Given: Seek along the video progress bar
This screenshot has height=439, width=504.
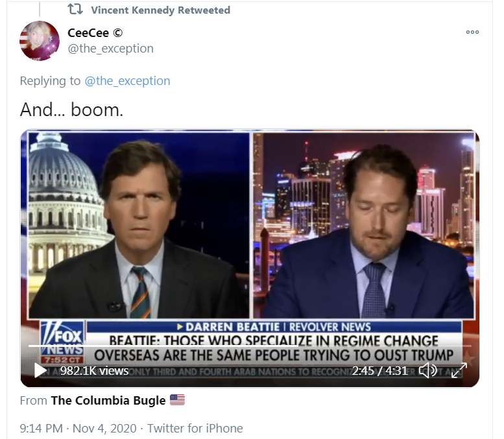Looking at the screenshot, I should pos(250,346).
